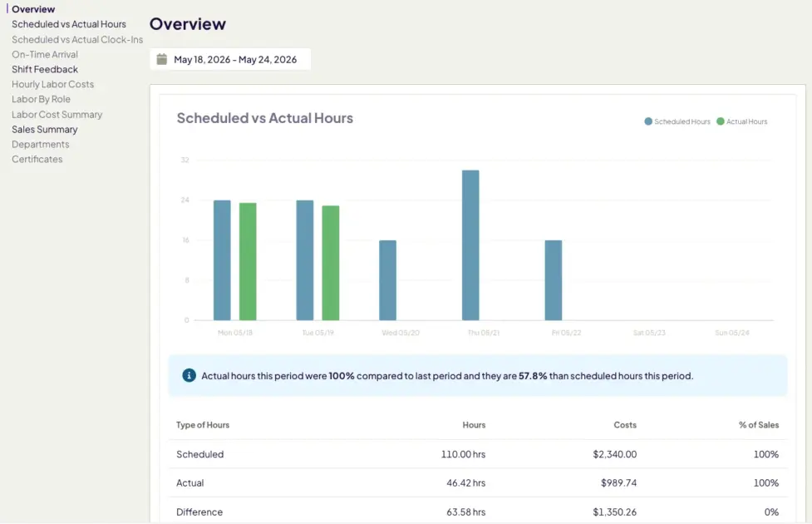Click Thursday's tall scheduled hours bar
Viewport: 812px width, 524px height.
click(470, 245)
